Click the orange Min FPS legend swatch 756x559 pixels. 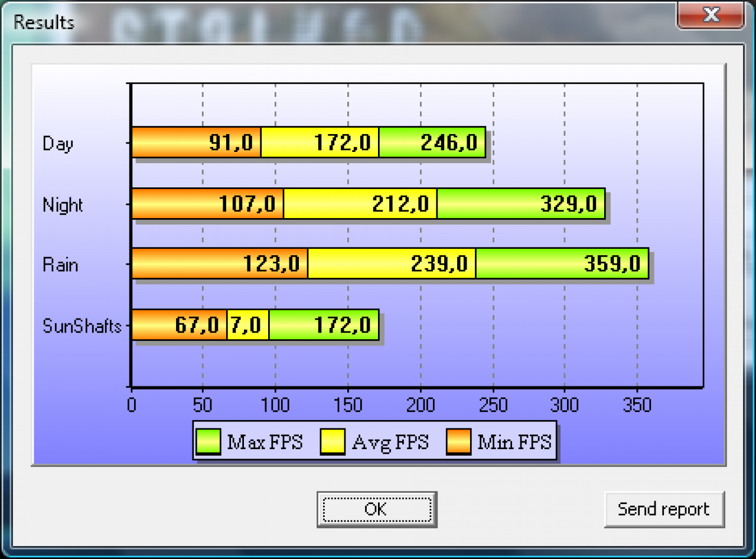click(458, 442)
